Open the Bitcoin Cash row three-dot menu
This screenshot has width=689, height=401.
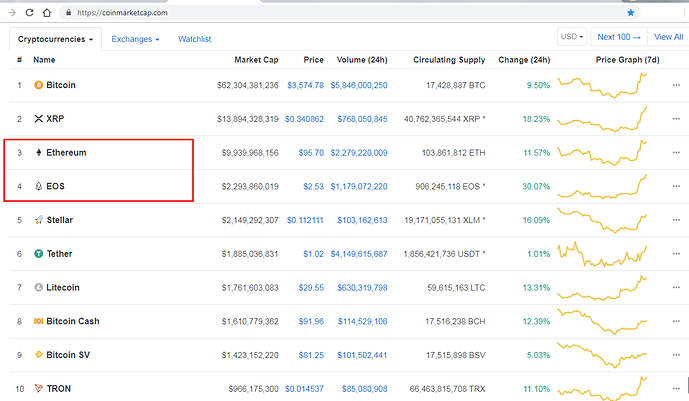[676, 321]
